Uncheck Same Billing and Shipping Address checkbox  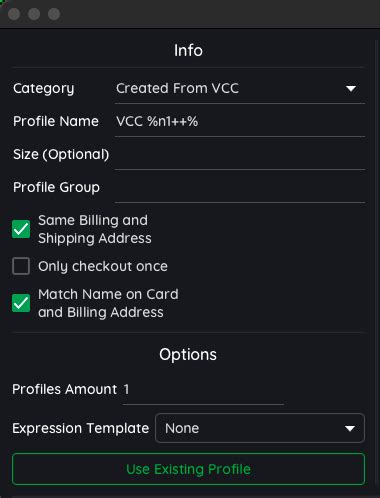[x=21, y=229]
